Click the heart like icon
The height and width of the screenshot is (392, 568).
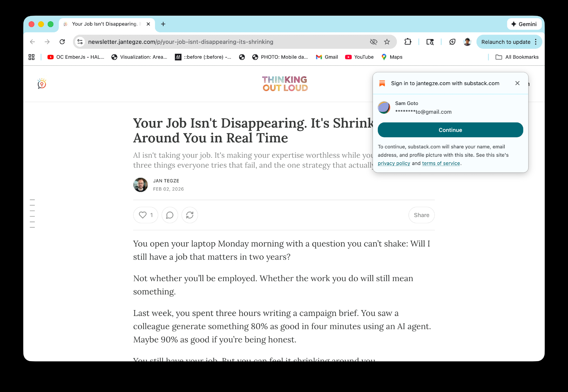click(143, 215)
